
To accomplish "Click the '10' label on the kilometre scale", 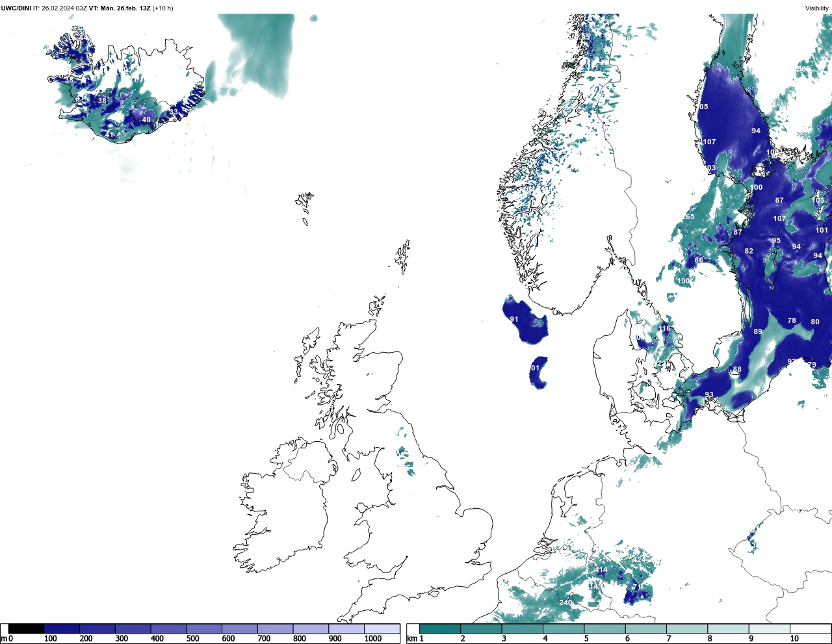I will tap(794, 639).
